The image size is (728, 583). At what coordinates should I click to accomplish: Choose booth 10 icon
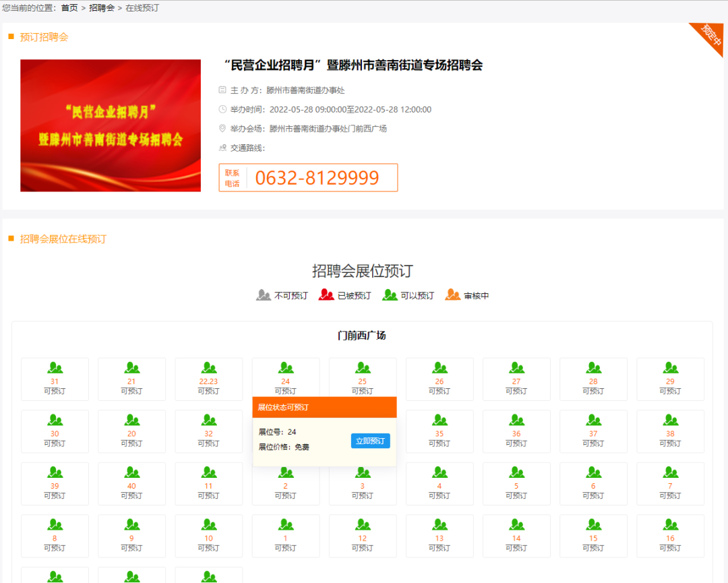tap(209, 525)
